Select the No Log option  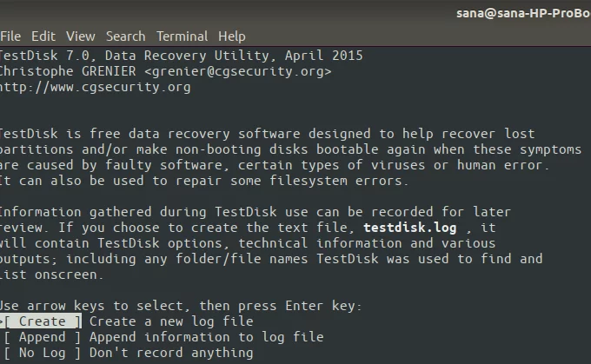click(43, 353)
